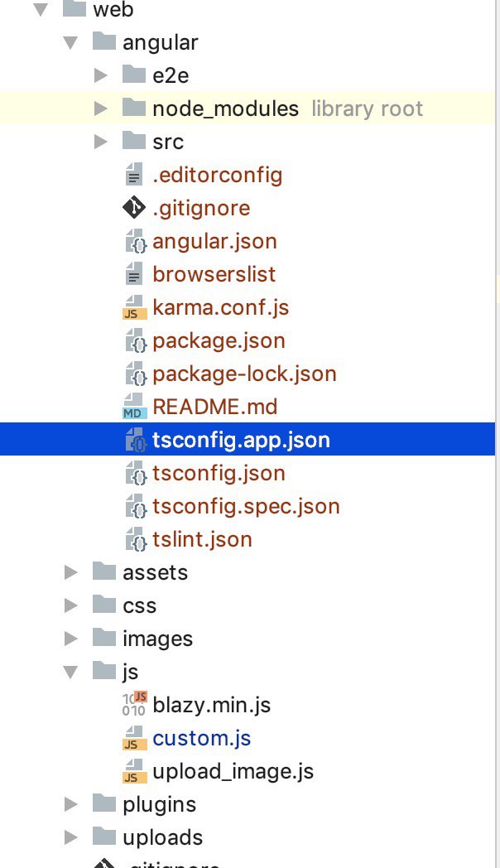500x868 pixels.
Task: Select custom.js in the js folder
Action: [201, 738]
